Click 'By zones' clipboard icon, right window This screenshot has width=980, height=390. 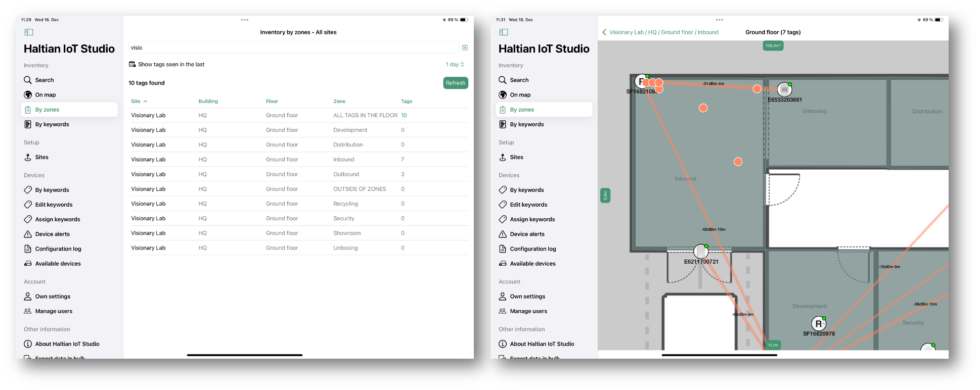point(503,110)
